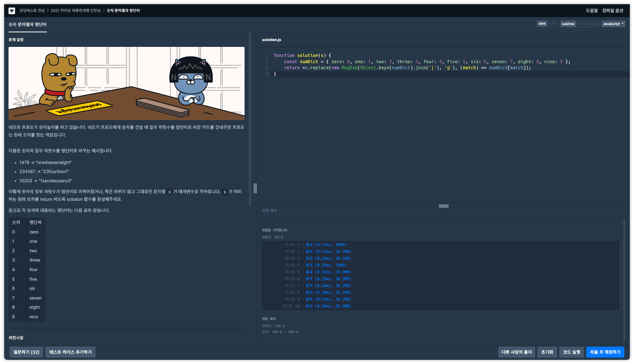Run code with 코드 실행 button

(x=572, y=352)
